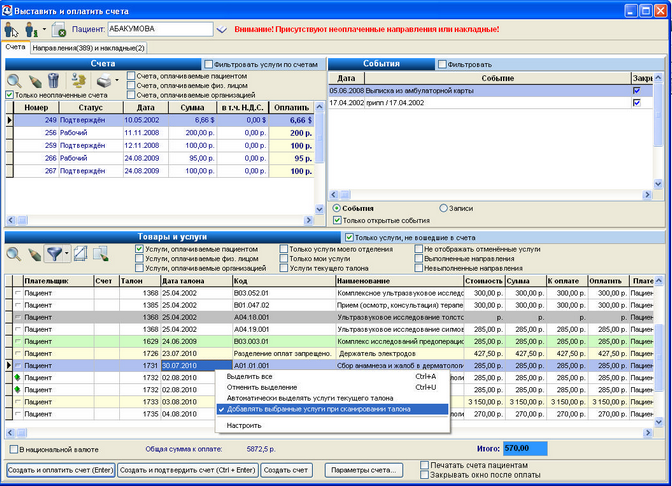Click the magnifier icon in Товары и услуги toolbar
This screenshot has height=486, width=672.
14,254
